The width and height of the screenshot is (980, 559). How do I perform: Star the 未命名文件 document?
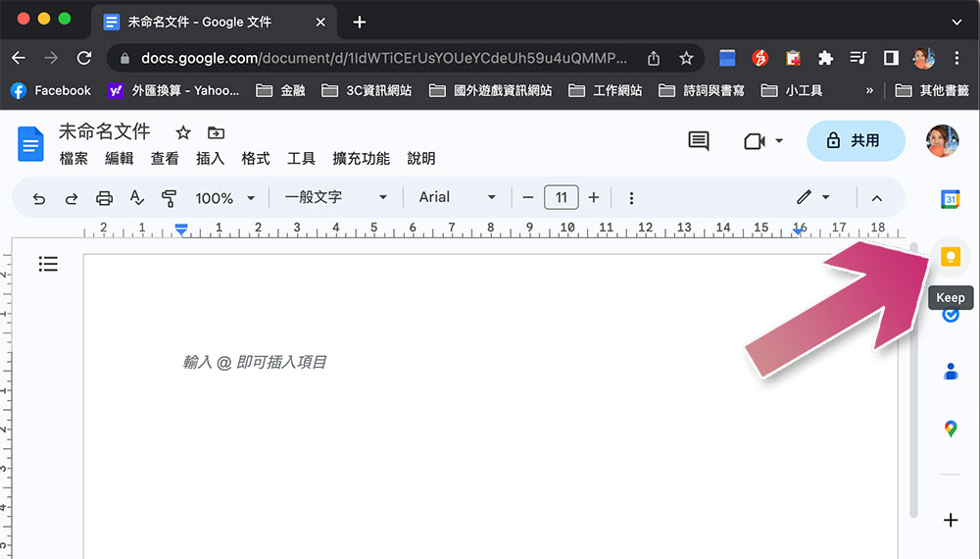(182, 132)
